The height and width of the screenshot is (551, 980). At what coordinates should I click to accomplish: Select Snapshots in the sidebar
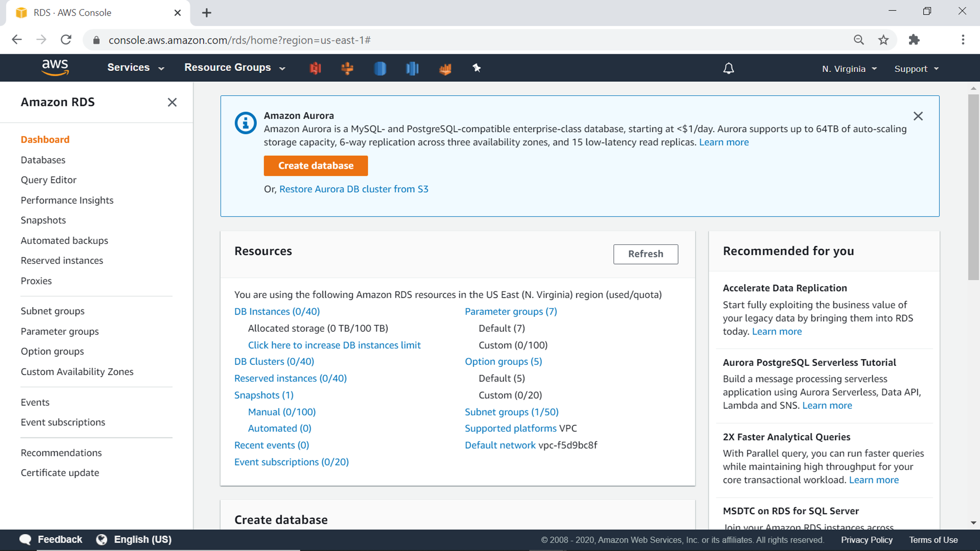point(43,220)
